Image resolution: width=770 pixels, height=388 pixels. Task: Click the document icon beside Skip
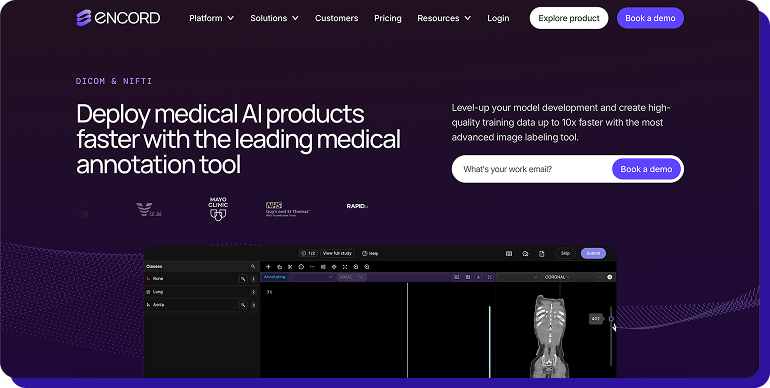pyautogui.click(x=542, y=253)
